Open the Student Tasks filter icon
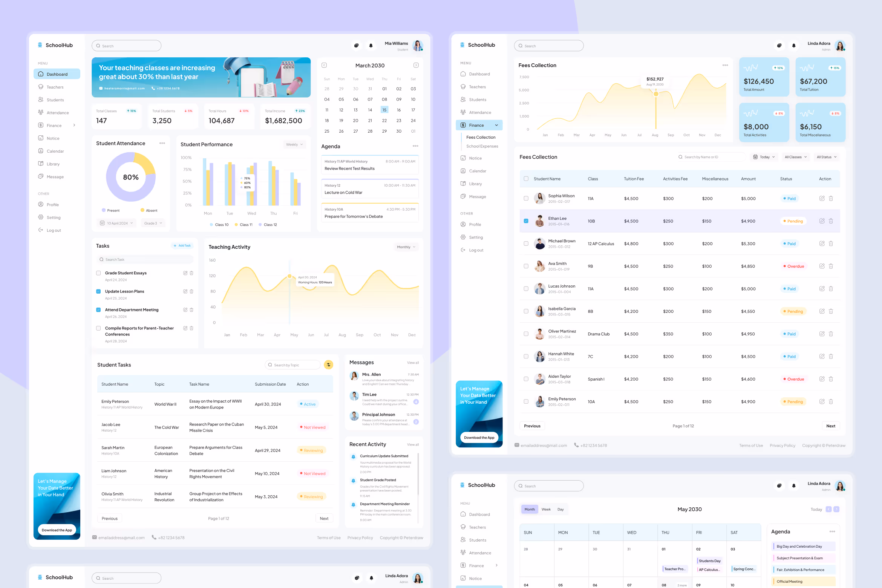The height and width of the screenshot is (588, 882). coord(329,364)
